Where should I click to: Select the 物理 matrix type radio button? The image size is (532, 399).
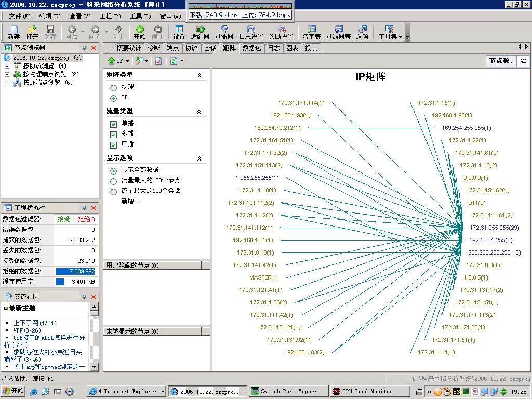113,87
